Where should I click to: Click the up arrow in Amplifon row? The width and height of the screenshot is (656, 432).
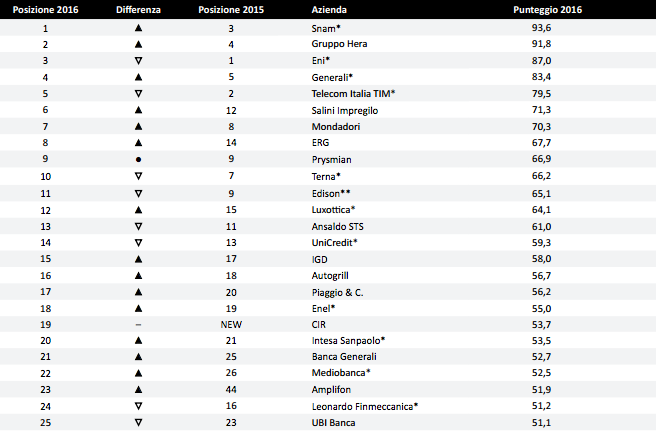pyautogui.click(x=138, y=389)
